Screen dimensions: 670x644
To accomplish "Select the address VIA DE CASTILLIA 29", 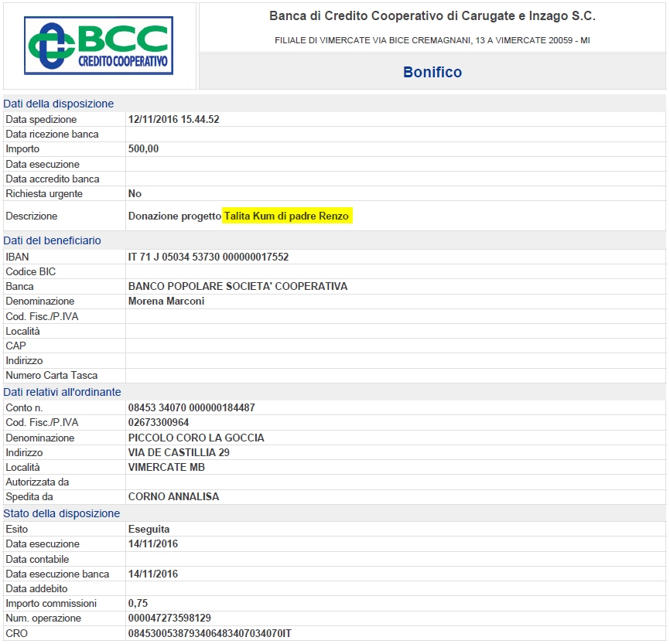I will [179, 452].
